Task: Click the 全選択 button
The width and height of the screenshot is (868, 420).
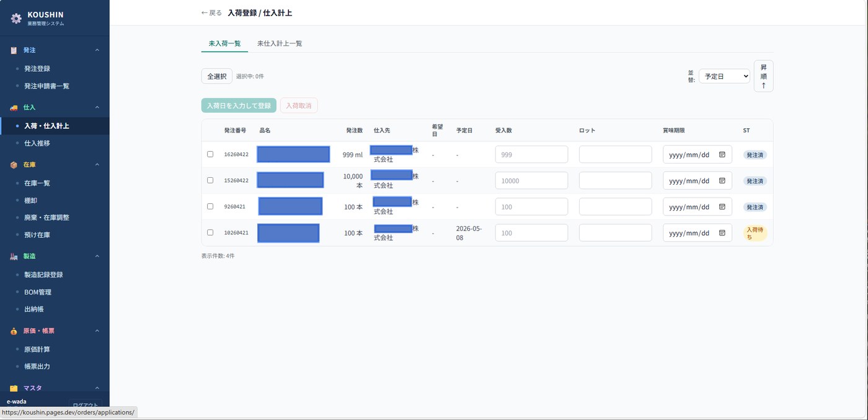Action: pyautogui.click(x=217, y=76)
